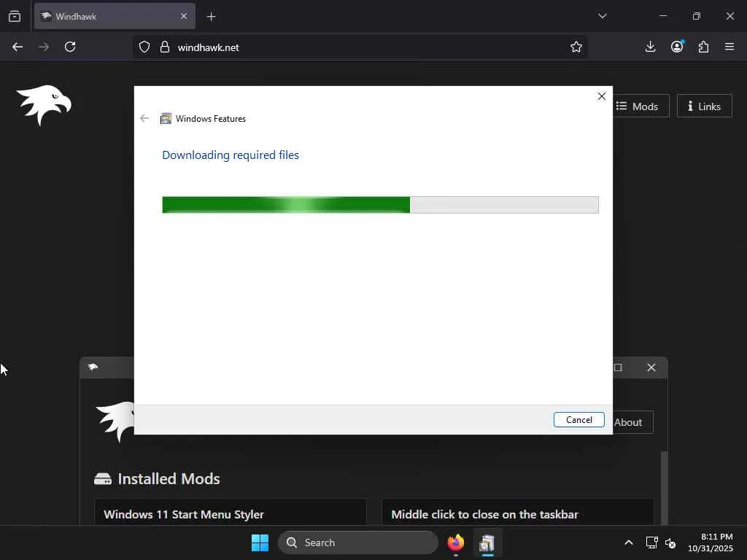Bookmark this page with the star icon
The width and height of the screenshot is (747, 560).
pyautogui.click(x=576, y=47)
